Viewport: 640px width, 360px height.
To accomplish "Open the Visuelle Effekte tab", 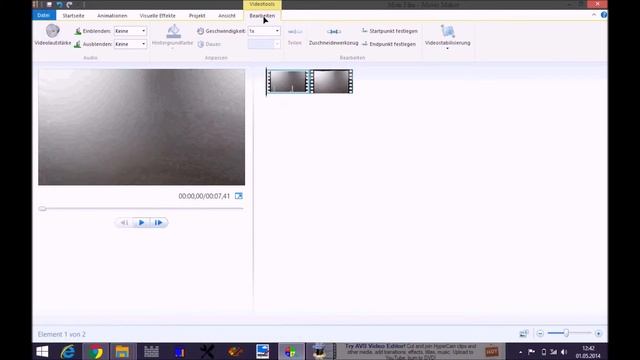I will [158, 16].
